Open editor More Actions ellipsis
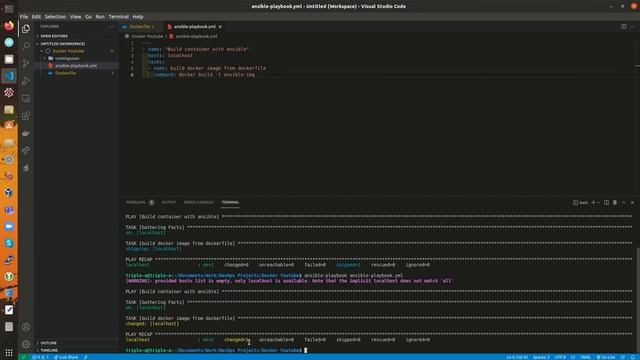640x360 pixels. pos(632,27)
